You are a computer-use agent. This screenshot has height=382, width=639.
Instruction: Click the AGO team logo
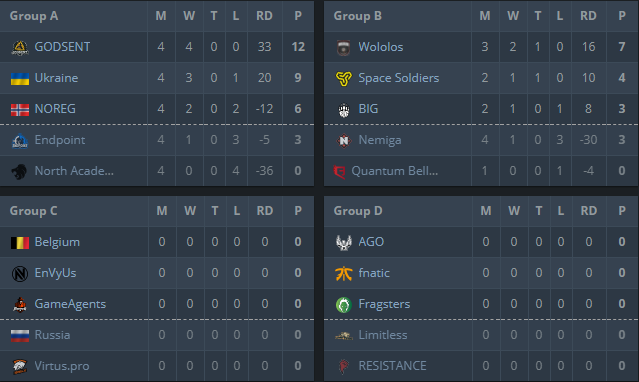point(344,242)
